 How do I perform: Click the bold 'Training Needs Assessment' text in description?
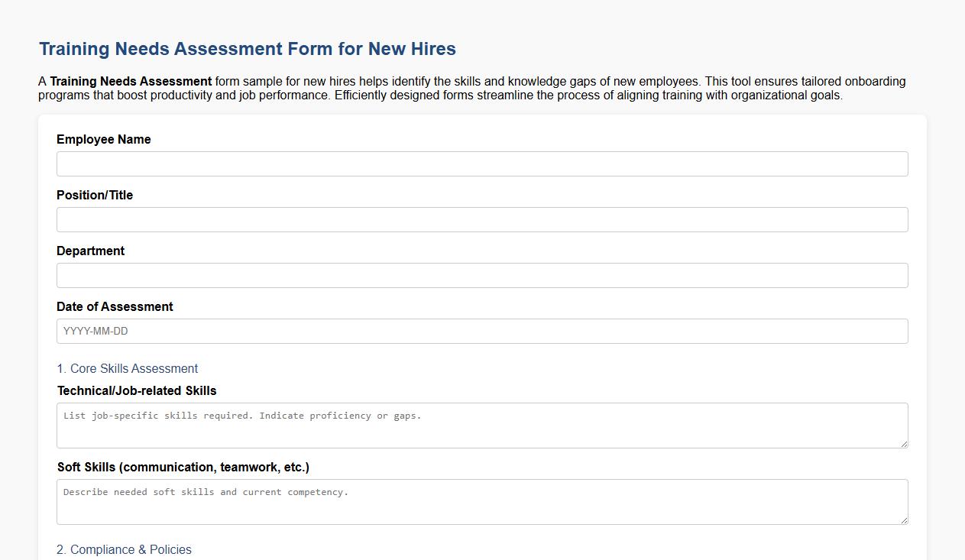point(129,80)
